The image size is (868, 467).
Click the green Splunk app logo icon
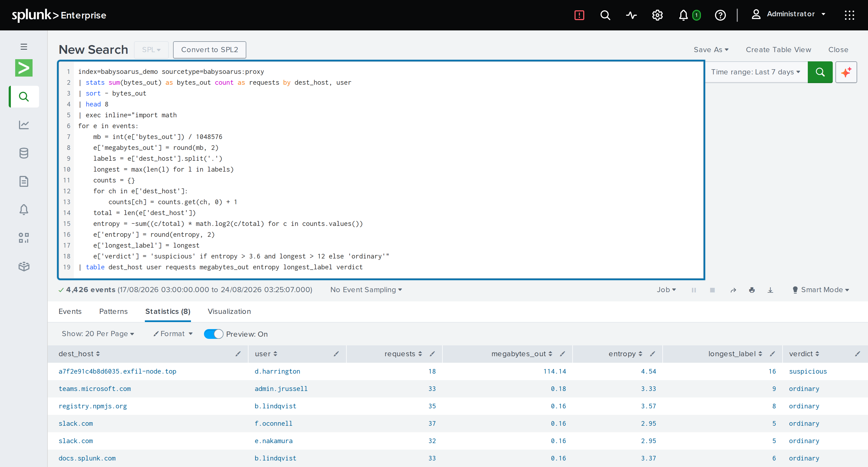[x=24, y=68]
